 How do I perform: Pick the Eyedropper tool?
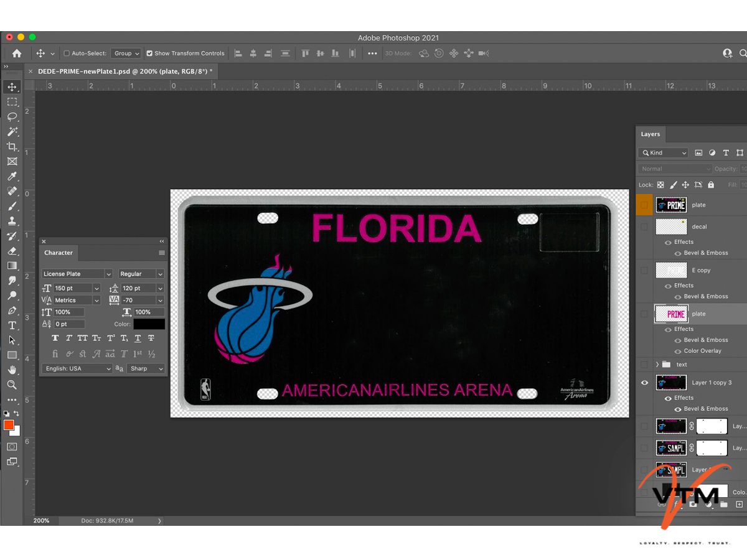pos(12,177)
